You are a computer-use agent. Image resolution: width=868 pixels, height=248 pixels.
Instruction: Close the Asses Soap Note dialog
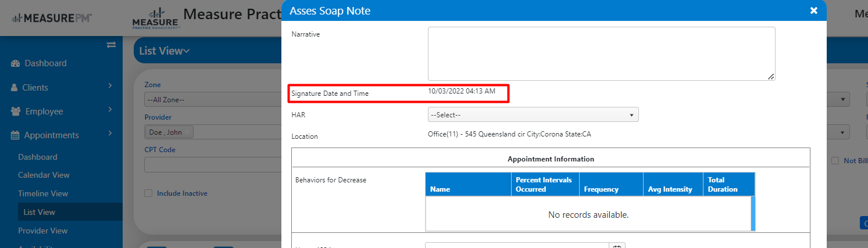coord(813,10)
